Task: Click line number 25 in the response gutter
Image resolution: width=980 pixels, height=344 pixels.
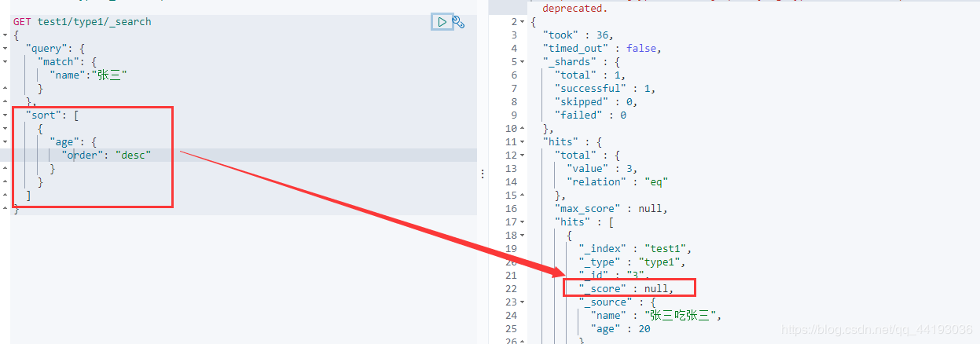Action: tap(511, 329)
